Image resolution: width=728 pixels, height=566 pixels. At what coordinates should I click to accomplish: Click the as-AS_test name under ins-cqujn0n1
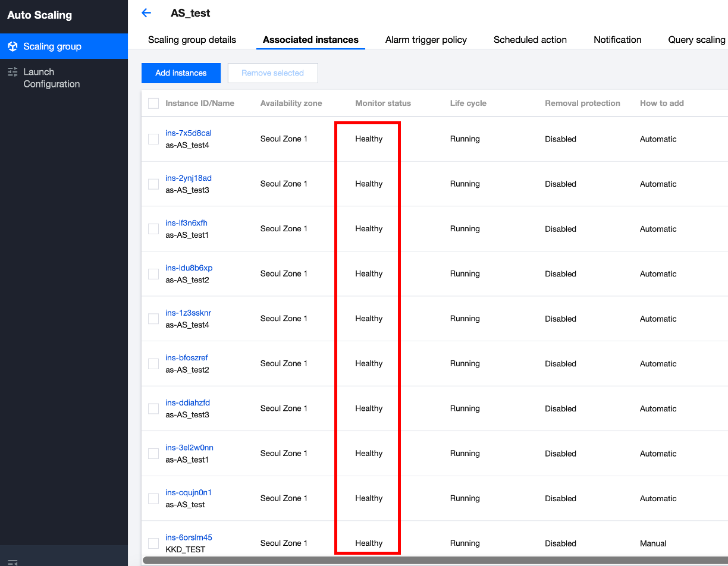pos(185,505)
